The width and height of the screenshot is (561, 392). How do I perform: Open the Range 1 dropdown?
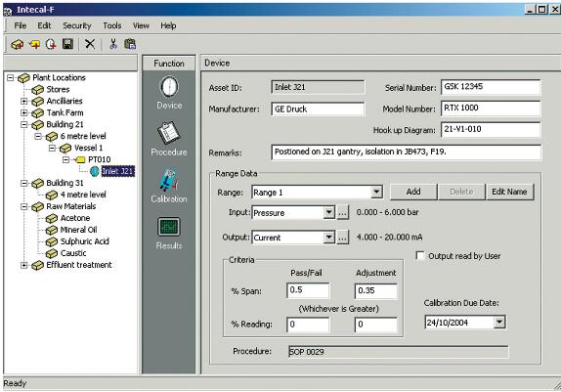coord(376,193)
